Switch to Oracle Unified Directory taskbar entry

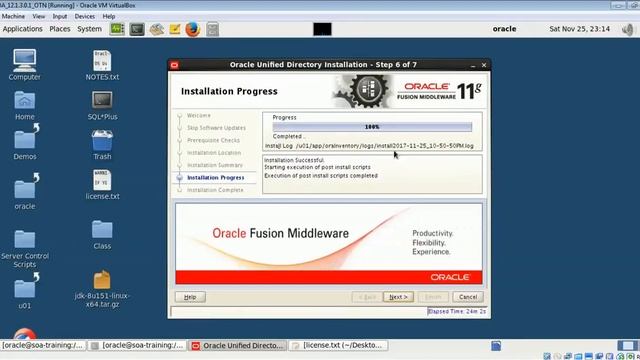tap(238, 346)
